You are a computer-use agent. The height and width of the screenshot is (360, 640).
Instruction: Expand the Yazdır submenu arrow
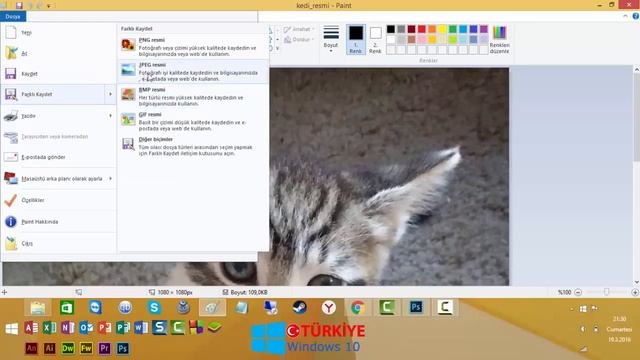[x=110, y=116]
